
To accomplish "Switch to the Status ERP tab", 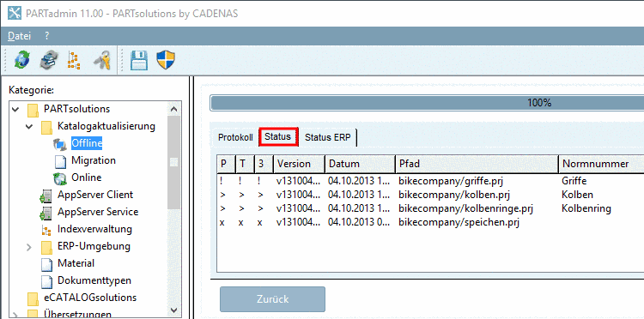I will point(328,137).
